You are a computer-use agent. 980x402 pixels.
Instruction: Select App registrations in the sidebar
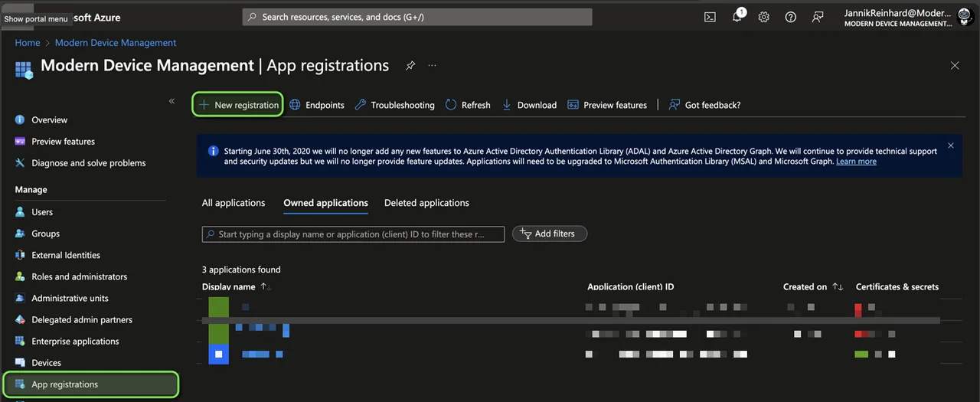point(90,384)
